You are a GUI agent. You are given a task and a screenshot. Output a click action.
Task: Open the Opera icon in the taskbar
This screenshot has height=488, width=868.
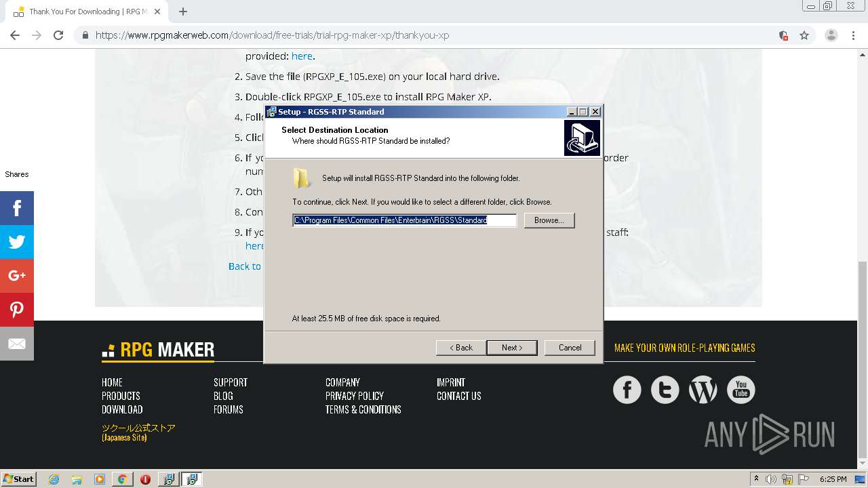[145, 479]
